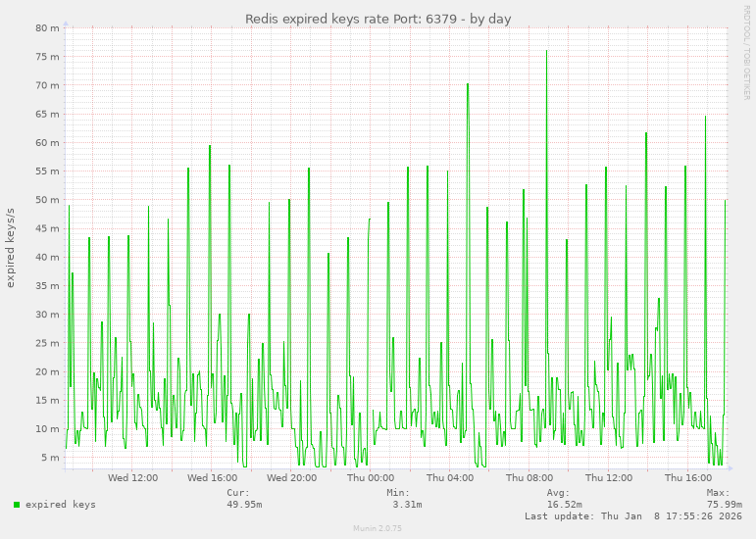Click the '5 m' y-axis label
This screenshot has height=539, width=756.
[50, 457]
